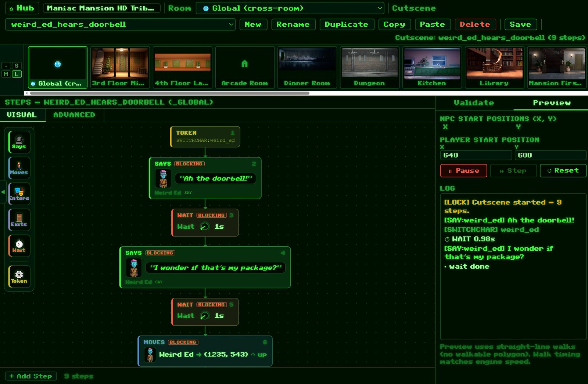588x384 pixels.
Task: Switch to the Validate tab
Action: (x=474, y=103)
